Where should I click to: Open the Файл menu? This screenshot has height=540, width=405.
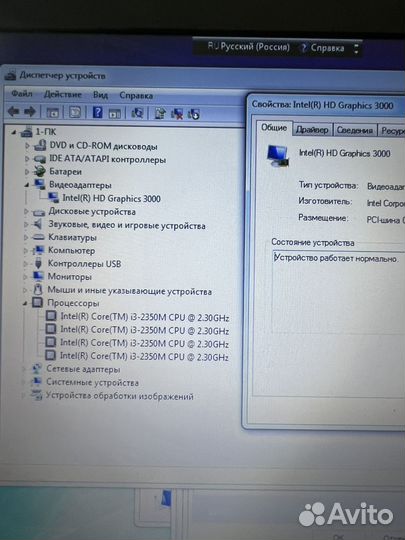point(22,93)
